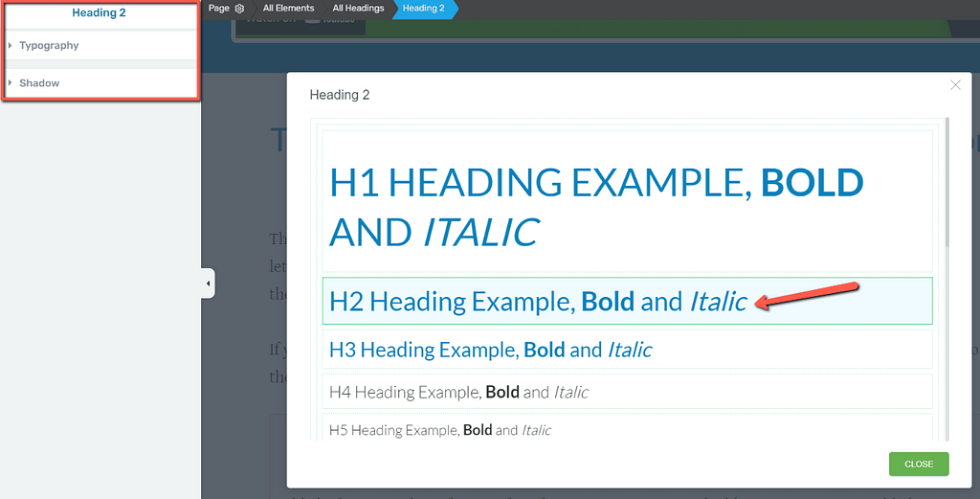Screen dimensions: 980x499
Task: Open All Elements breadcrumb
Action: tap(288, 8)
